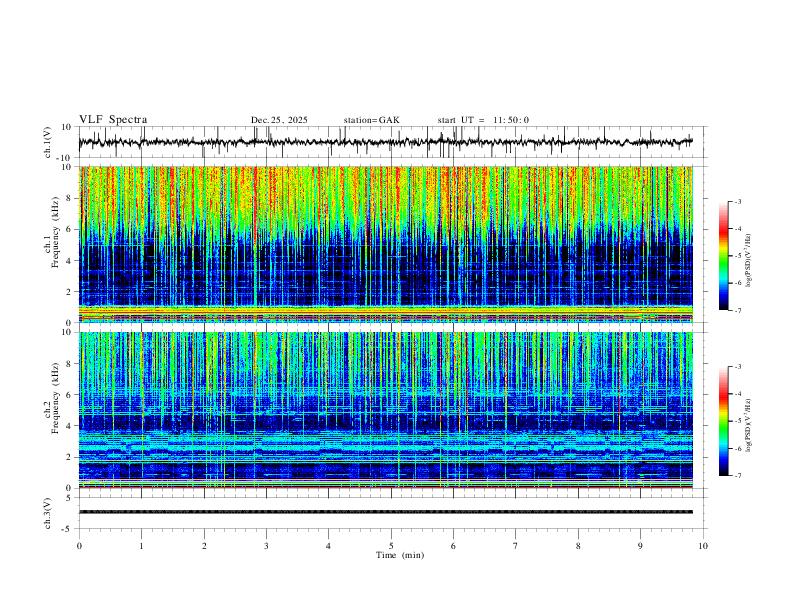
Task: Click the "-7" tick on ch.1 colorbar
Action: (737, 310)
